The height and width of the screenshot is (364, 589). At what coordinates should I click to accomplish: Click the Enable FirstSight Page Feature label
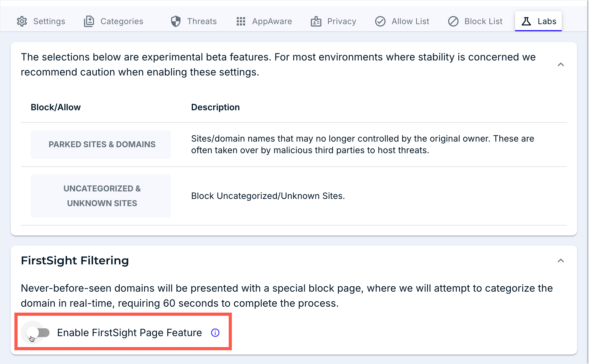[129, 333]
